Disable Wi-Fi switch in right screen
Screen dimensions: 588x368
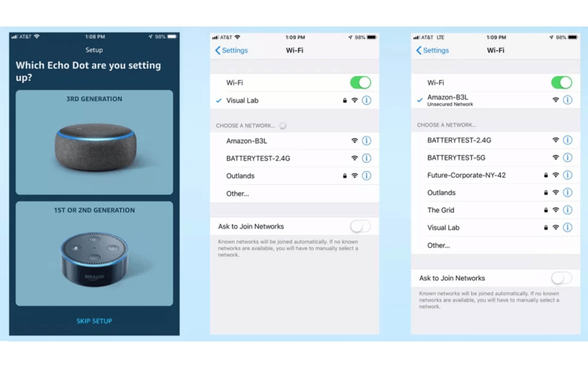[x=561, y=83]
